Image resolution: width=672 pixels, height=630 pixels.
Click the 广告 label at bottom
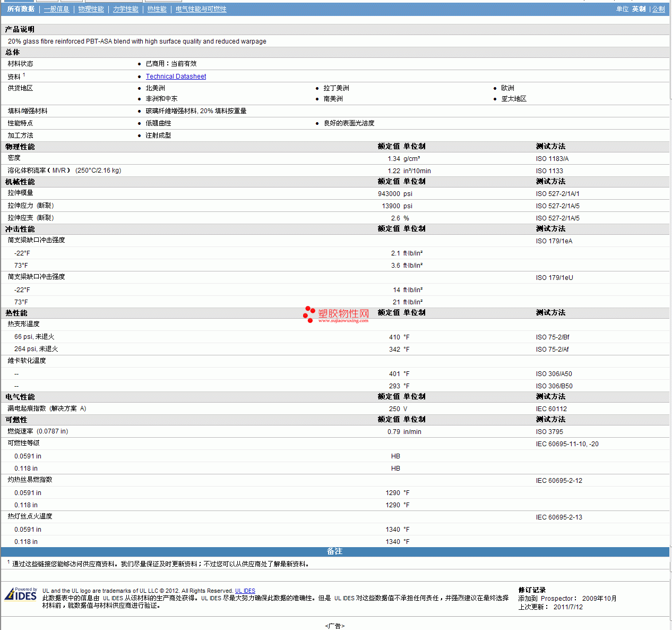pyautogui.click(x=335, y=626)
